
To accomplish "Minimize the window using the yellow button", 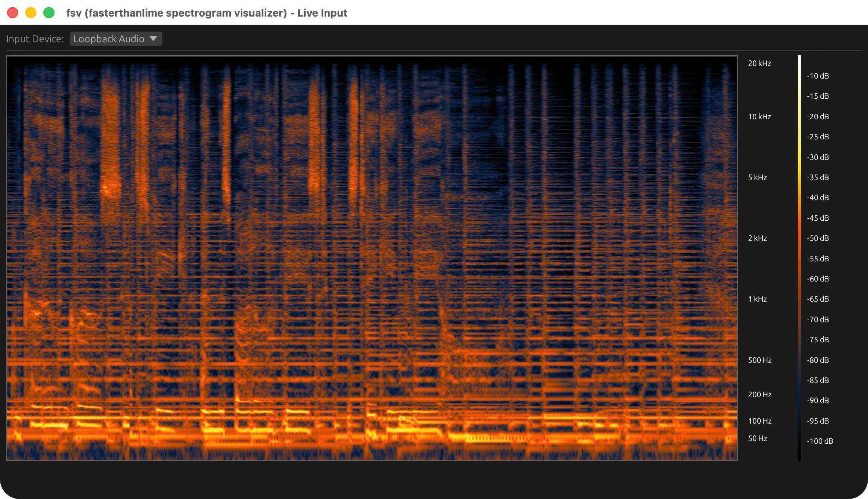I will tap(31, 13).
